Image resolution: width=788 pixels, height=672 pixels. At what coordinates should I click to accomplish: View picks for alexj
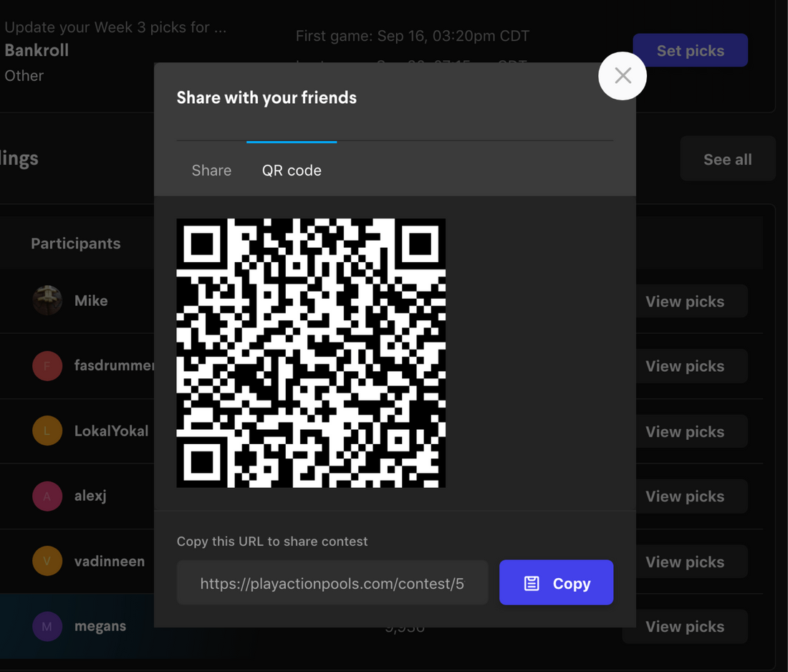[684, 496]
